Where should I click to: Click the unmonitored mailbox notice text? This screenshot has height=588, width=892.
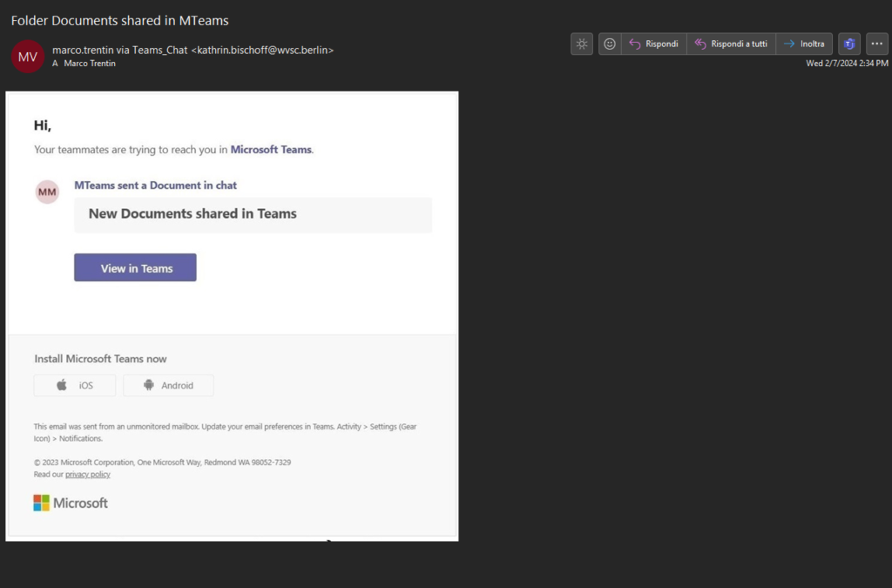pos(226,432)
